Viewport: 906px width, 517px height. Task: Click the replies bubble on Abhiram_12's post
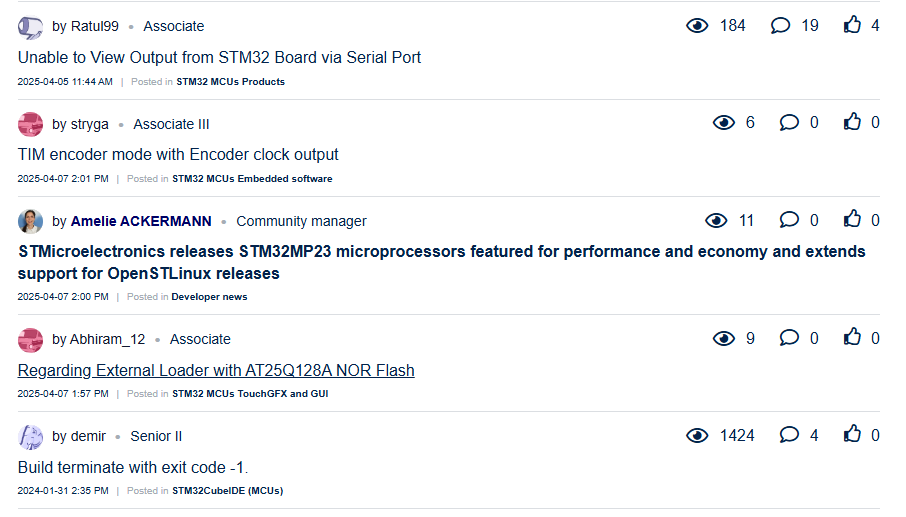coord(789,338)
